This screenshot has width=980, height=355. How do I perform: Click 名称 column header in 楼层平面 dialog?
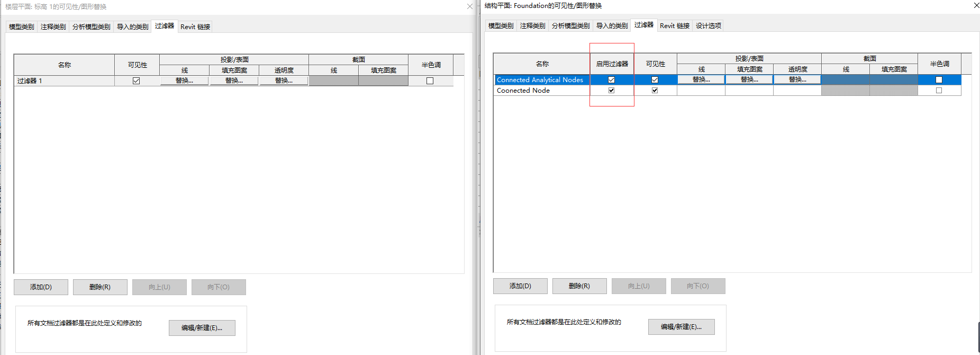click(64, 65)
